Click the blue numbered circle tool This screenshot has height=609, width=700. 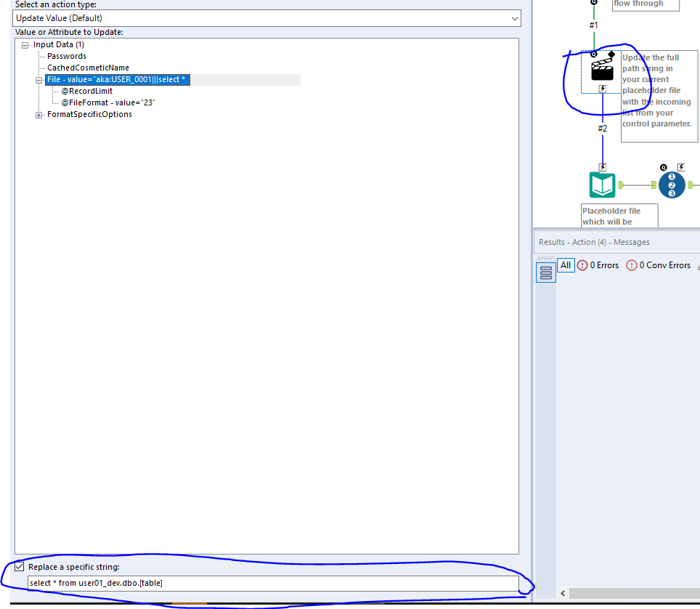point(672,185)
